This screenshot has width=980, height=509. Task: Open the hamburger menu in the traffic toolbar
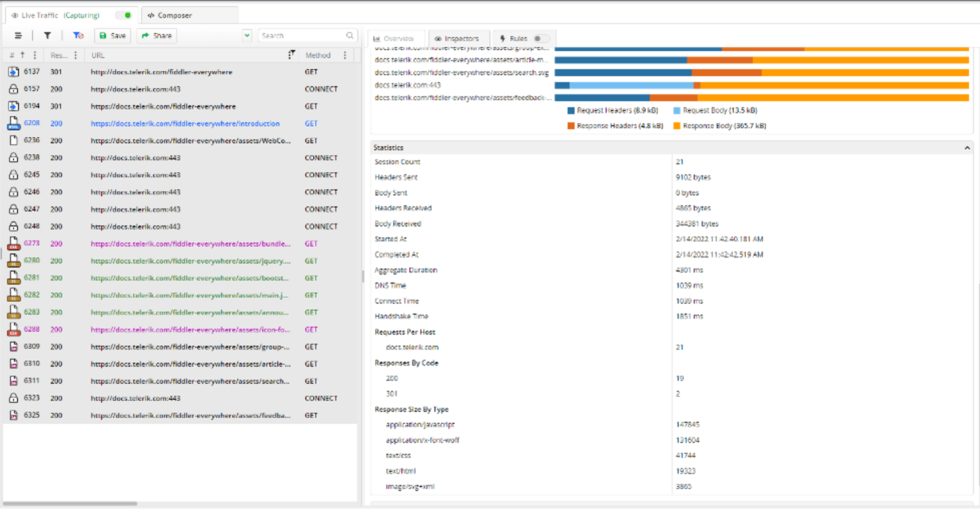[x=18, y=35]
